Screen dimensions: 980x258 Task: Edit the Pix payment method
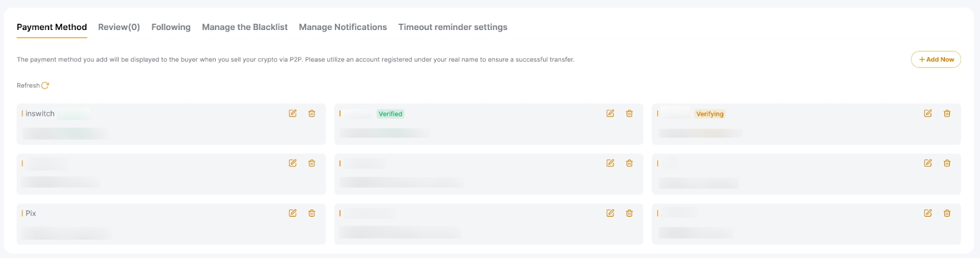[x=293, y=213]
